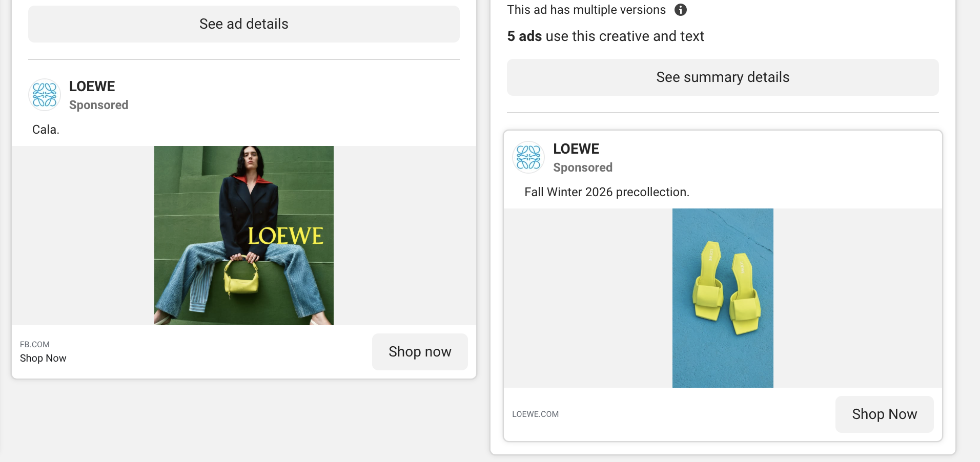This screenshot has width=980, height=462.
Task: Click the LOEWE page name in right ad
Action: pos(576,149)
